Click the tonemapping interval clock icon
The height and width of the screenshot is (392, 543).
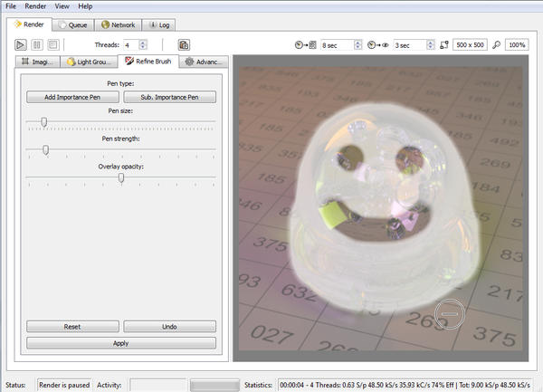[306, 45]
